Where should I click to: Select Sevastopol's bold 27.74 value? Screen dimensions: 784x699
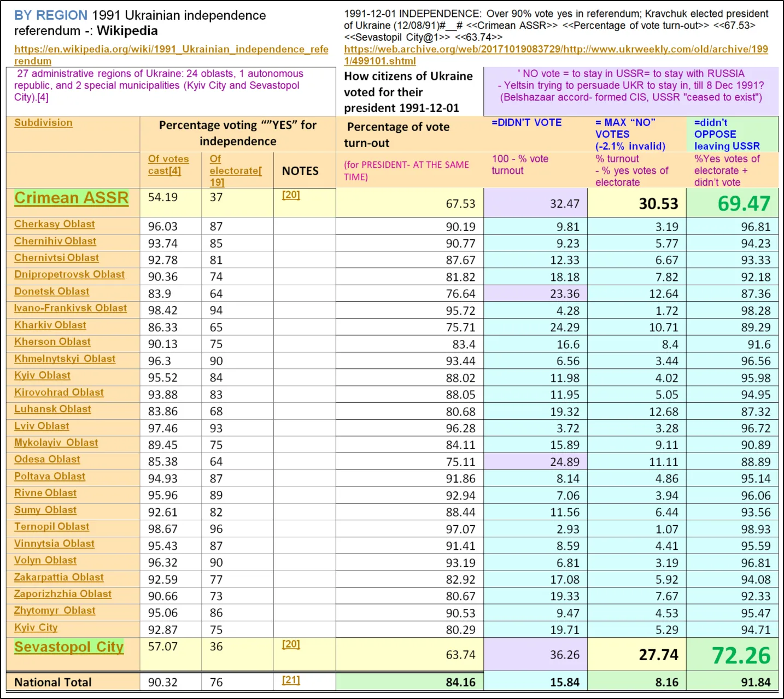click(x=659, y=655)
